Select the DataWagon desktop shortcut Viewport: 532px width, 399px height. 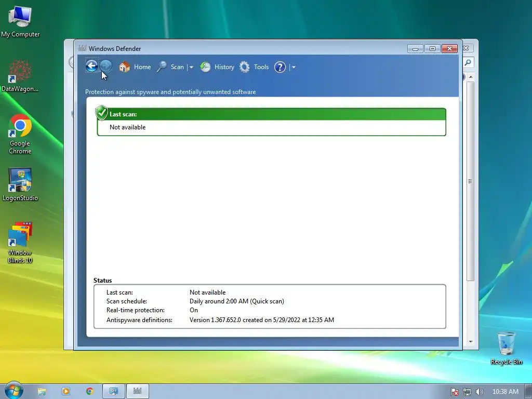click(20, 76)
